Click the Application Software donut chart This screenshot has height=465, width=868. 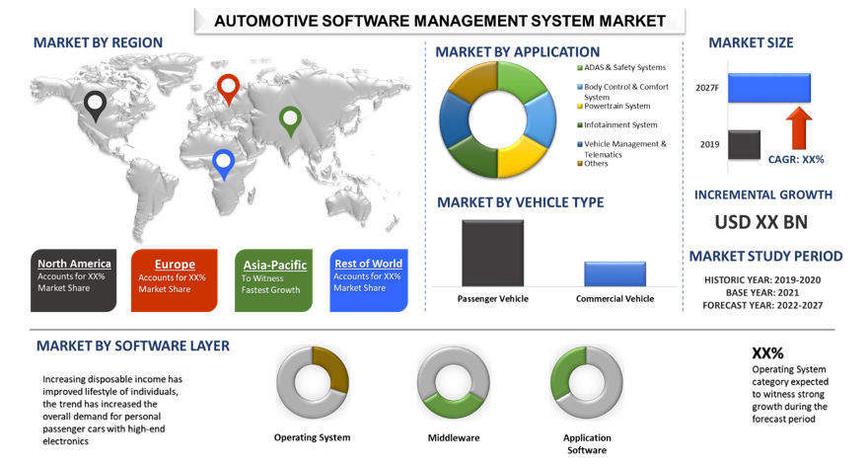click(x=587, y=383)
